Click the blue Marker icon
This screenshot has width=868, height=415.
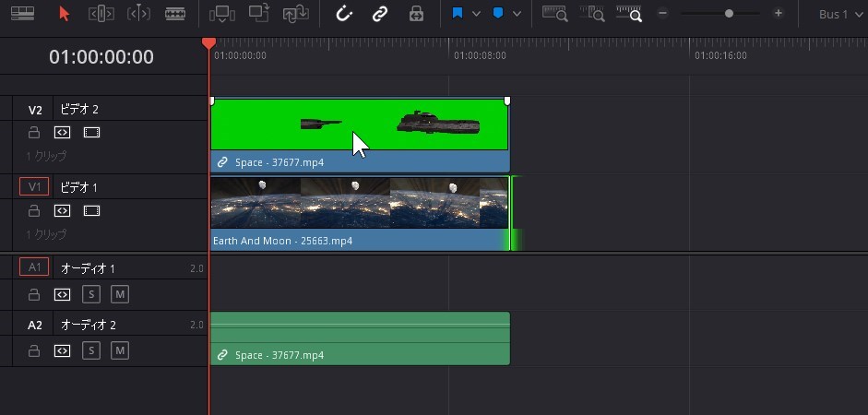498,13
